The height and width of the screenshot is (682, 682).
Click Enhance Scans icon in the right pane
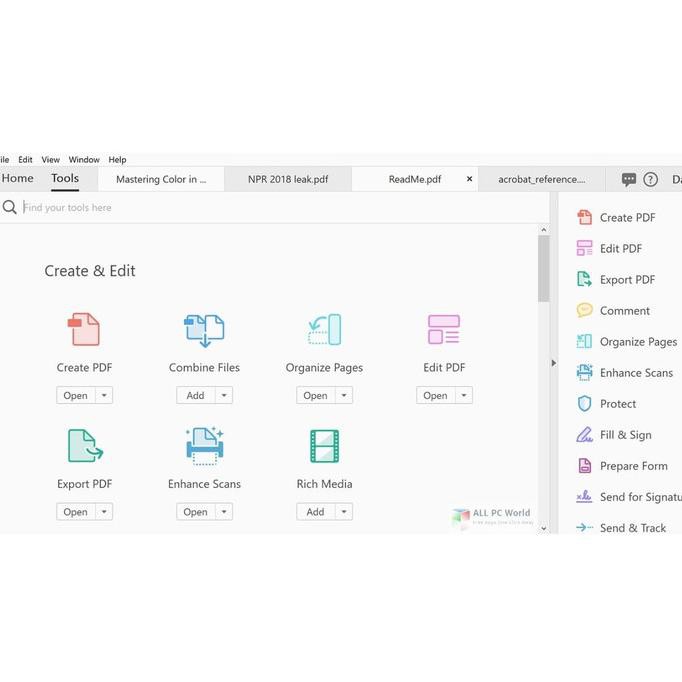(585, 372)
